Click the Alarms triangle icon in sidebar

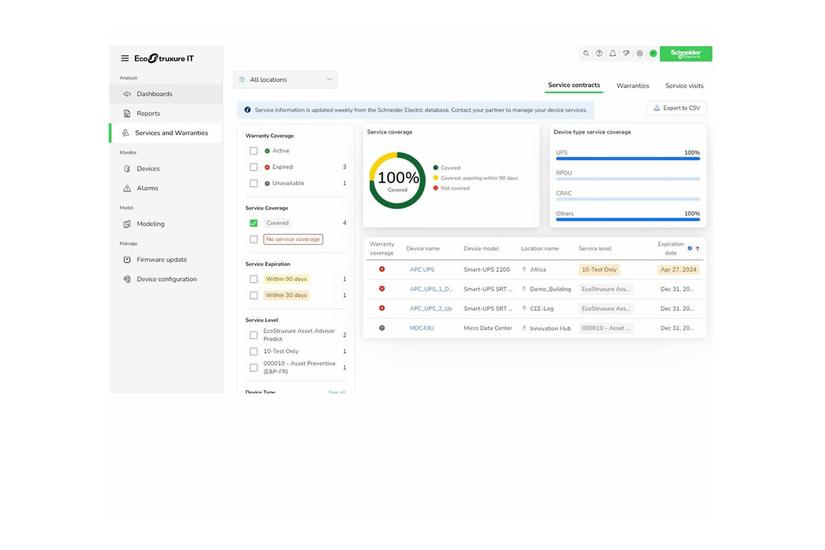127,188
